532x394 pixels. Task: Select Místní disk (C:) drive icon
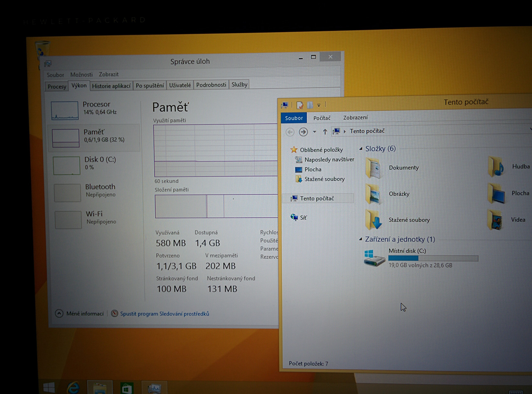tap(374, 258)
